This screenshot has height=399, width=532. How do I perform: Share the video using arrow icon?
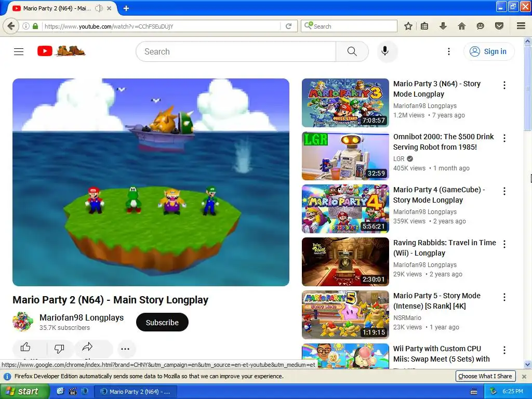coord(87,347)
